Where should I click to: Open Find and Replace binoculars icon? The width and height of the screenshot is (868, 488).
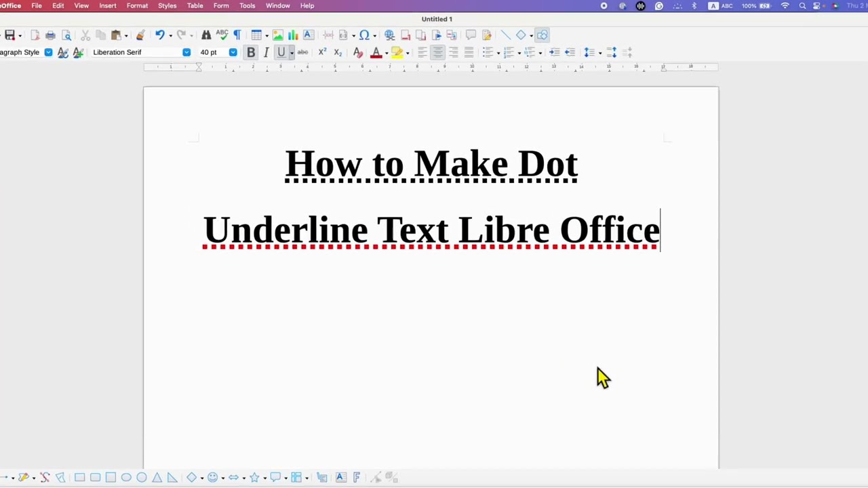click(x=206, y=35)
